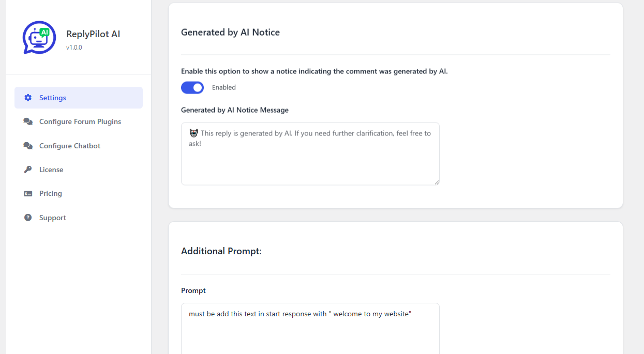Click the notice message textarea resize handle
The width and height of the screenshot is (644, 354).
(437, 182)
